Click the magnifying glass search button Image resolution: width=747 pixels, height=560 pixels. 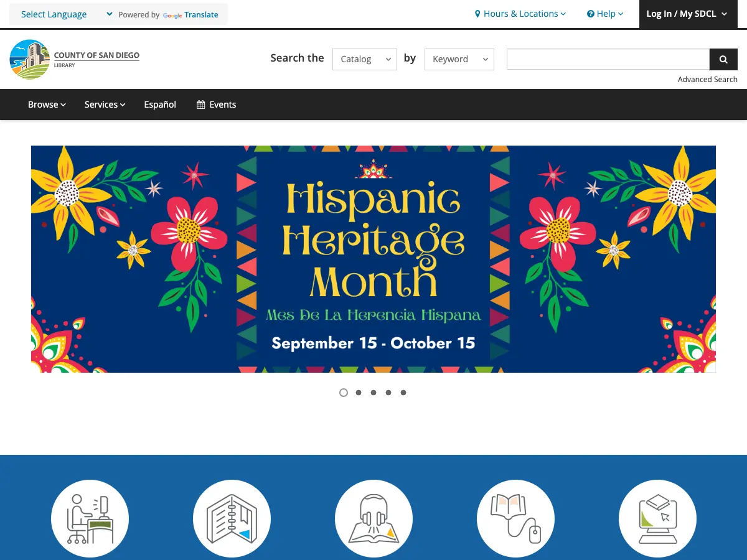click(x=723, y=59)
